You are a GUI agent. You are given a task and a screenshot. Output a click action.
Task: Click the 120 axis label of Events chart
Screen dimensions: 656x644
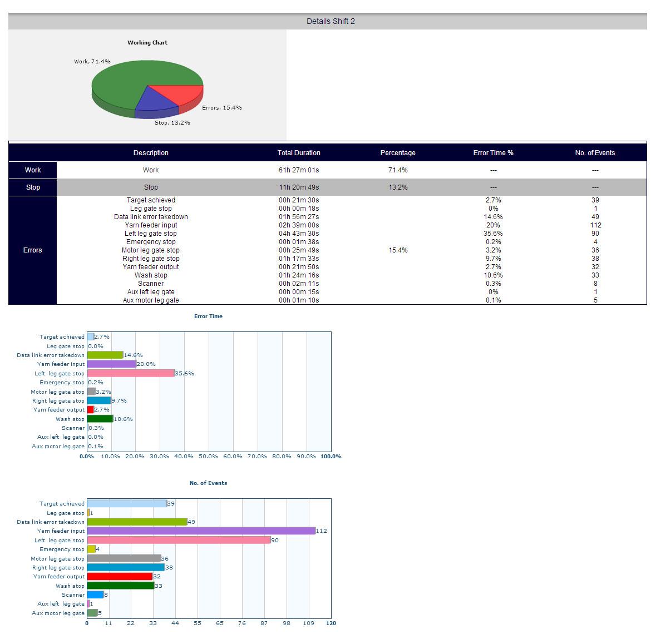point(331,623)
